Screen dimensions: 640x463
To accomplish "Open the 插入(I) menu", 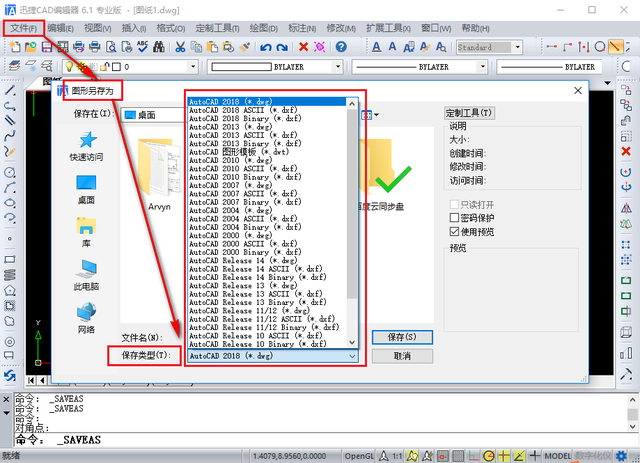I will click(134, 28).
